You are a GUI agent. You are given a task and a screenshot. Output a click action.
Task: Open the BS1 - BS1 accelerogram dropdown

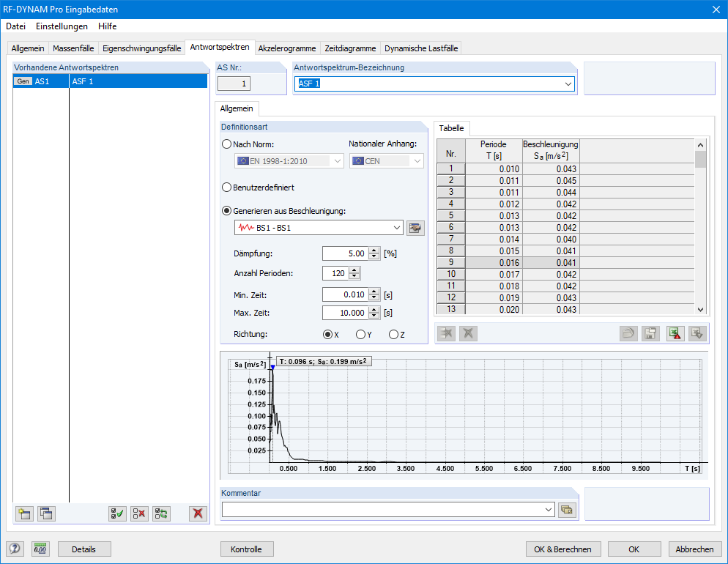pos(397,228)
